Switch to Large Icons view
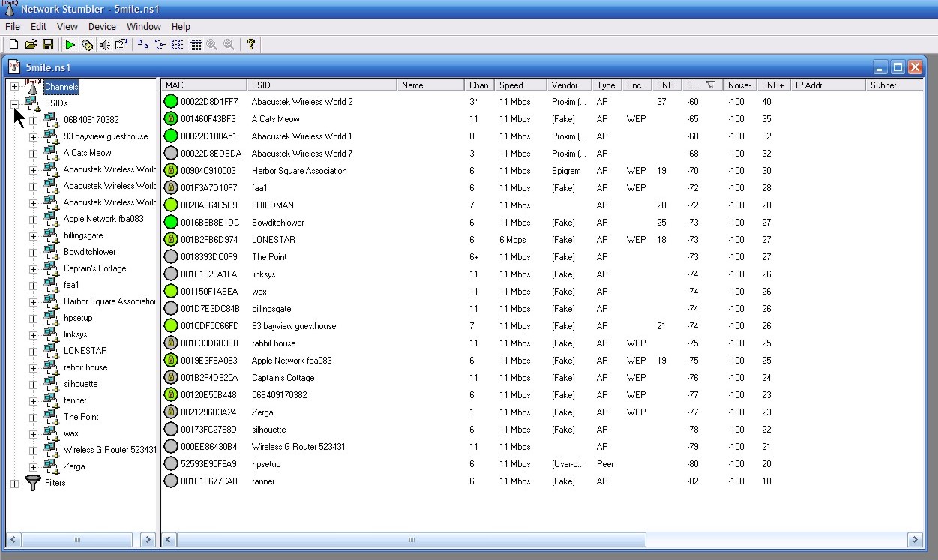 coord(142,45)
